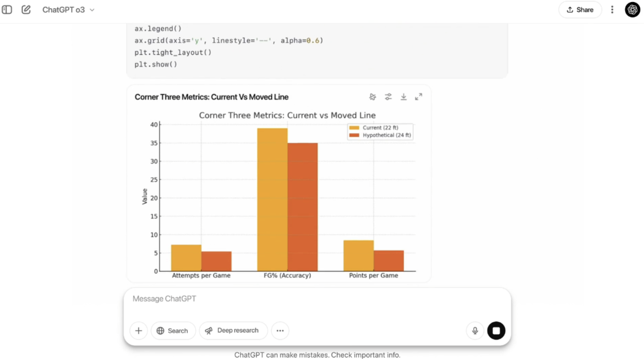Enable Deep research mode

233,331
